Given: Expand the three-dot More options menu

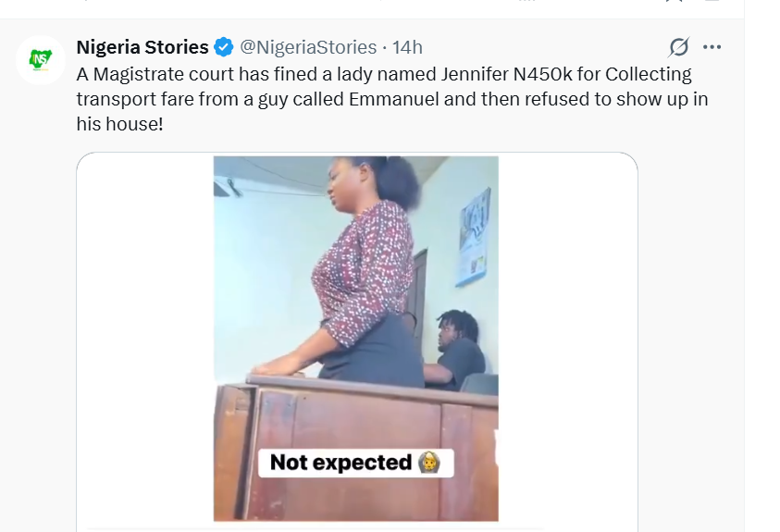Looking at the screenshot, I should click(712, 47).
